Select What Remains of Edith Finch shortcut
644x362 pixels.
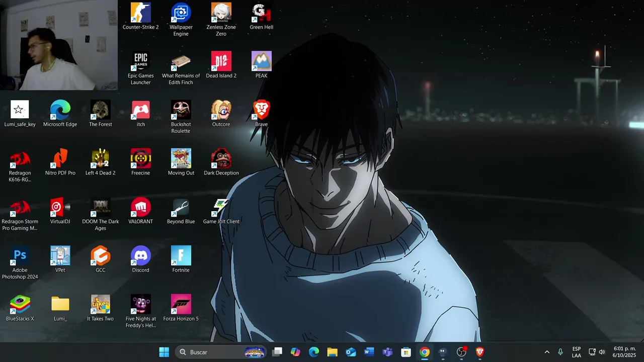pyautogui.click(x=181, y=68)
